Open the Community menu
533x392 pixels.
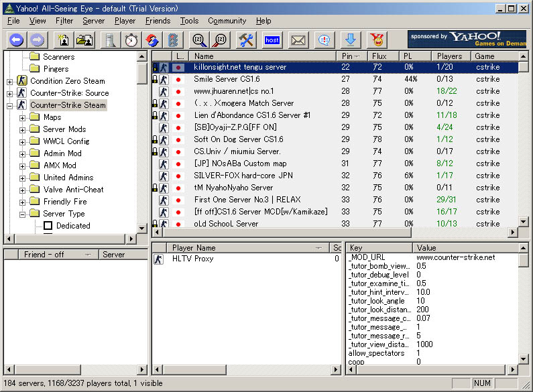point(227,21)
